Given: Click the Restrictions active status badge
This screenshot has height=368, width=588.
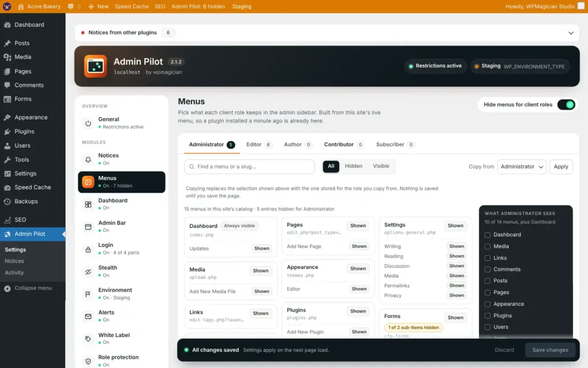Looking at the screenshot, I should (435, 66).
